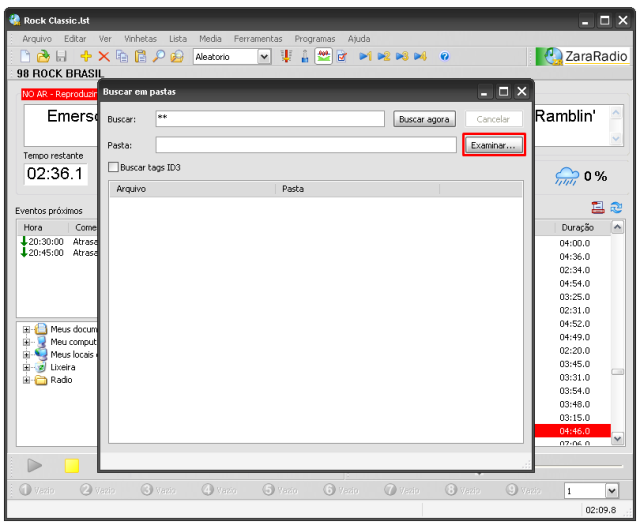This screenshot has height=525, width=640.
Task: Expand the Meus documentos tree node
Action: pyautogui.click(x=27, y=329)
